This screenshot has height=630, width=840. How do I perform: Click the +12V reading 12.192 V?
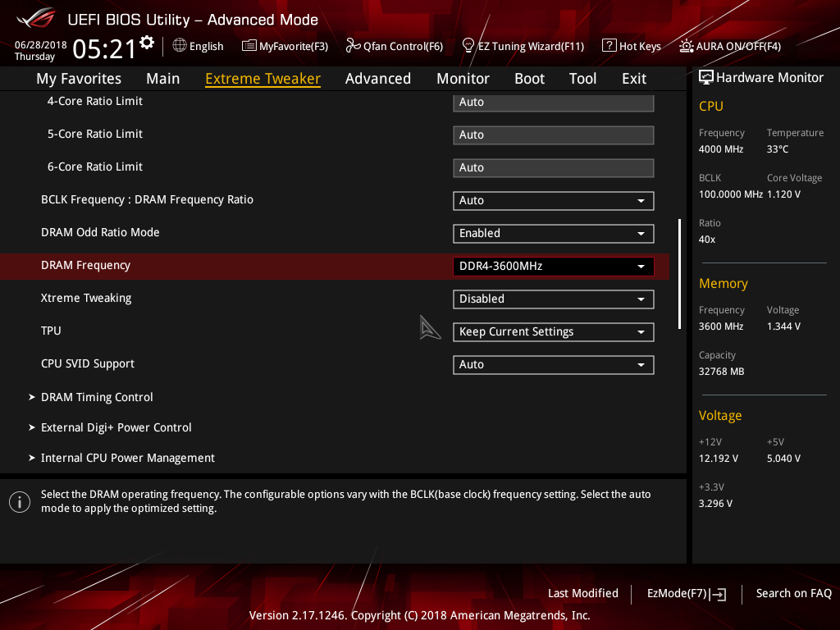tap(719, 459)
